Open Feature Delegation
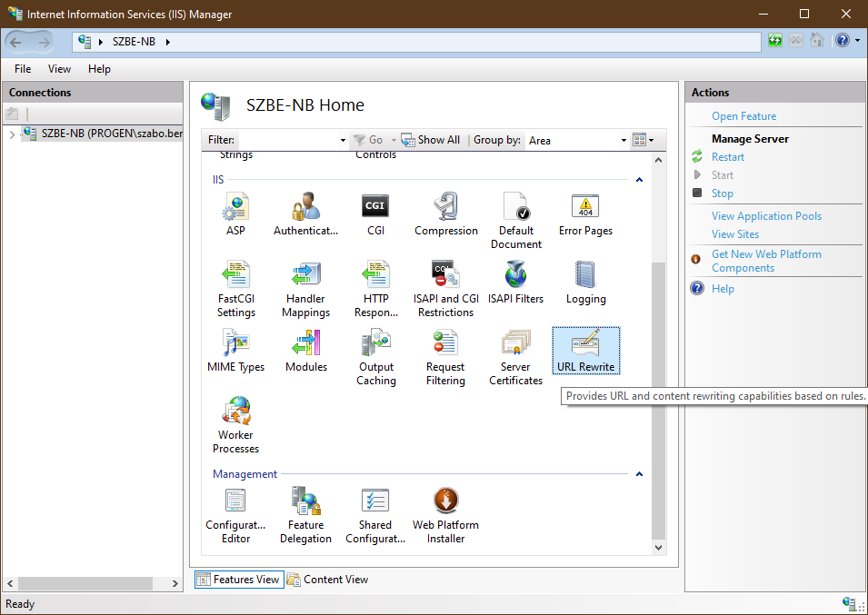The width and height of the screenshot is (868, 615). [x=305, y=515]
